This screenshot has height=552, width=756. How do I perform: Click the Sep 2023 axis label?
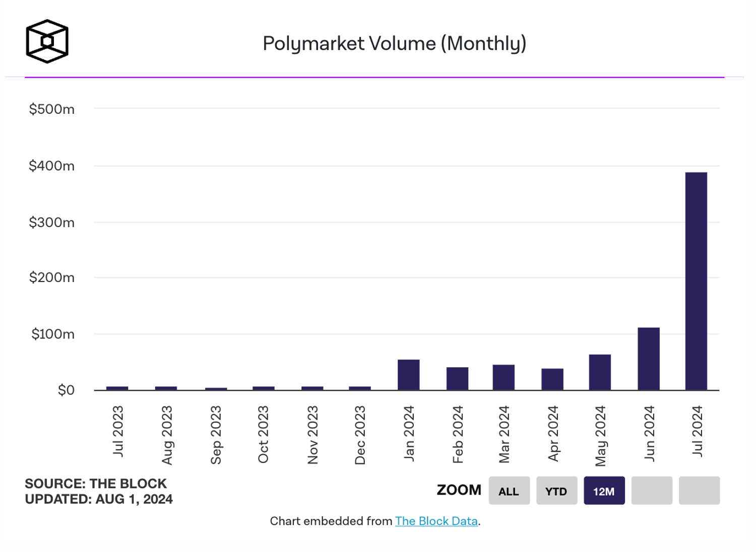(216, 435)
